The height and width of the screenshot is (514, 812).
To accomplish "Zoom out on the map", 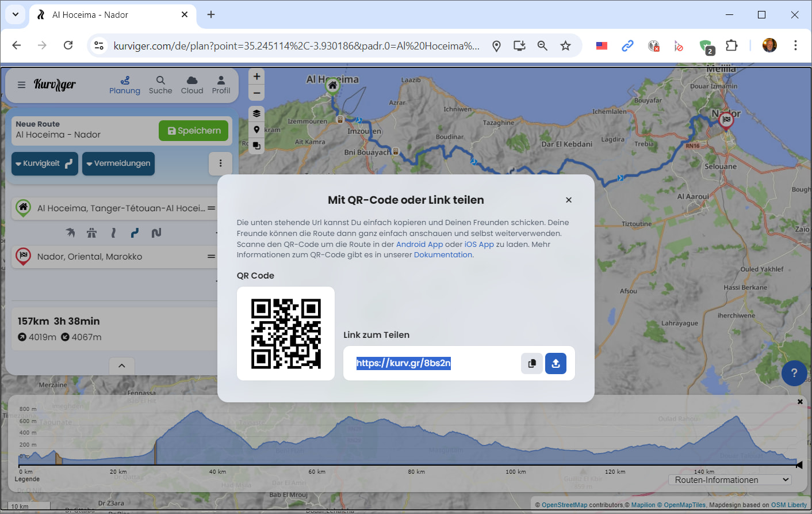I will [x=256, y=93].
